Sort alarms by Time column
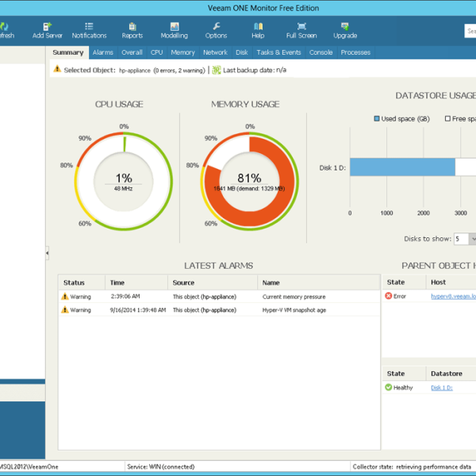The height and width of the screenshot is (476, 476). click(x=136, y=282)
